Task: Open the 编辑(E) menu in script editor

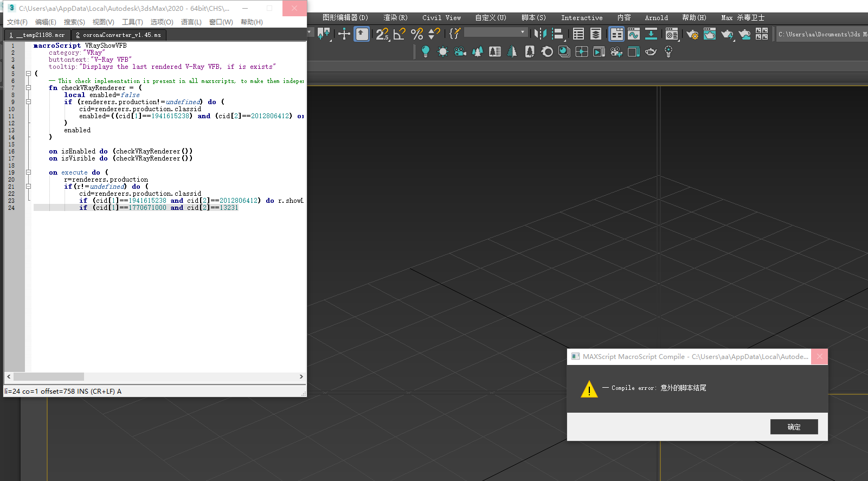Action: point(46,22)
